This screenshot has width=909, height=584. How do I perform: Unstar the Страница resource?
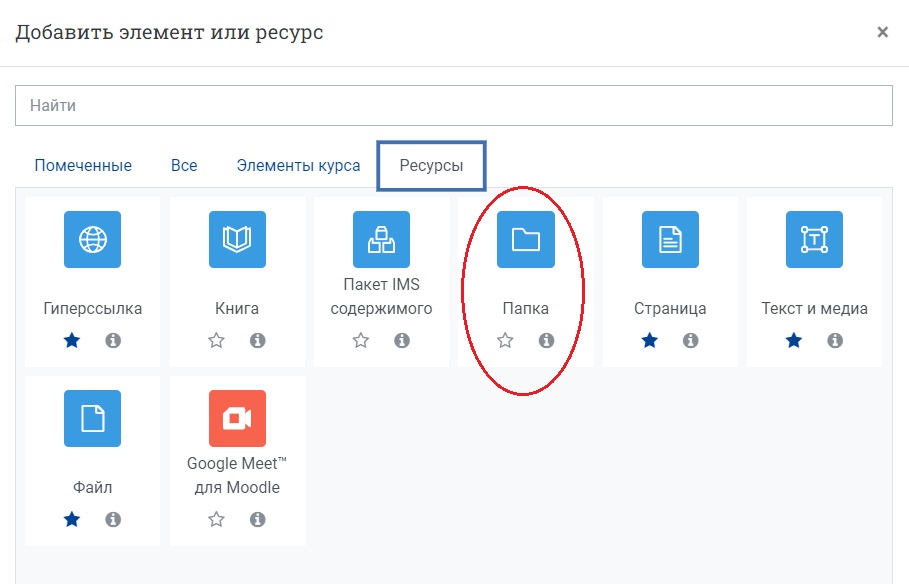[x=649, y=340]
